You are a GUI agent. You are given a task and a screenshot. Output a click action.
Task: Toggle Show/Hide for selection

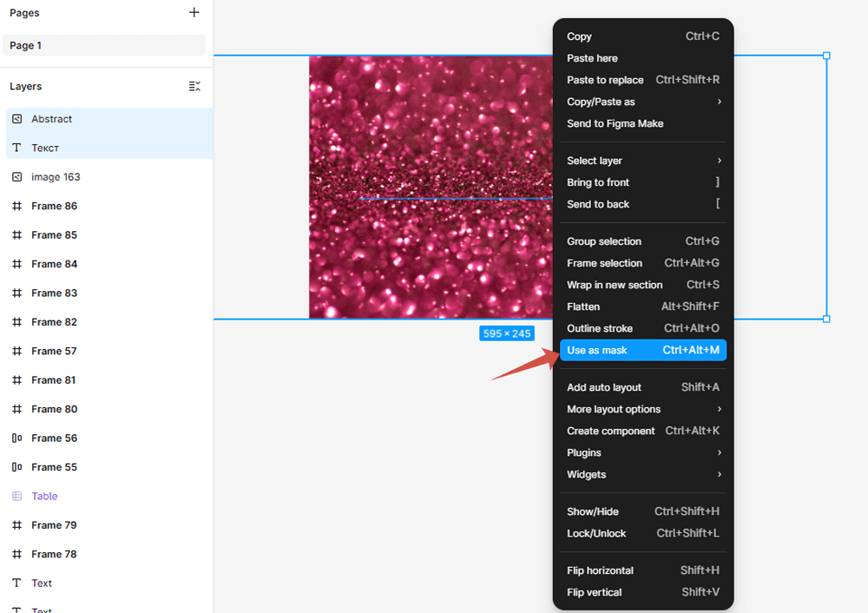pos(643,511)
